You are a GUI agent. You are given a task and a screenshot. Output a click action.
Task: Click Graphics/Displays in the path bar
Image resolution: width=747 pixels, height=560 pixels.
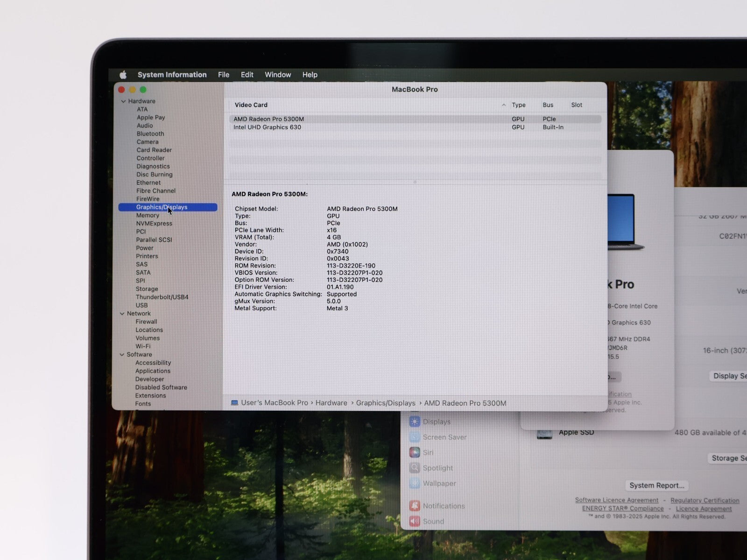386,403
